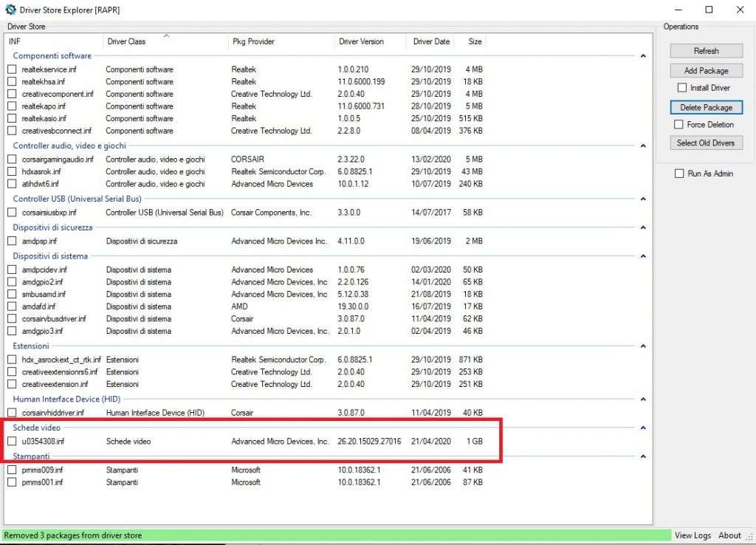Select the corsairgamingaudio.inf checkbox
This screenshot has height=545, width=756.
point(12,160)
